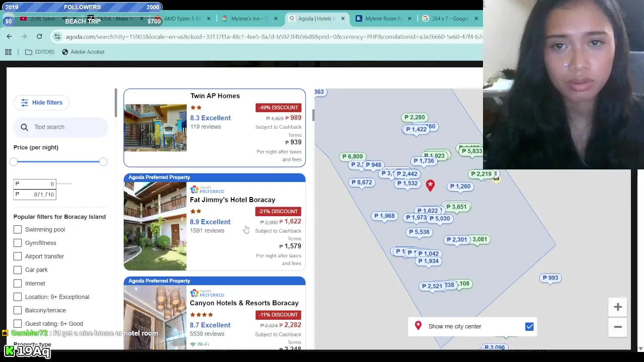644x362 pixels.
Task: Open the EDITORS bookmarks folder
Action: coord(40,52)
